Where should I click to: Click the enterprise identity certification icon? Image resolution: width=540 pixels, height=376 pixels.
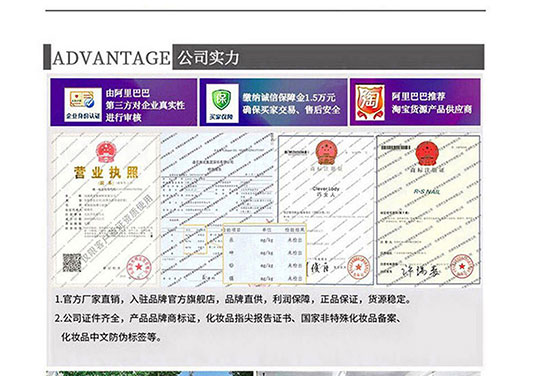[83, 104]
